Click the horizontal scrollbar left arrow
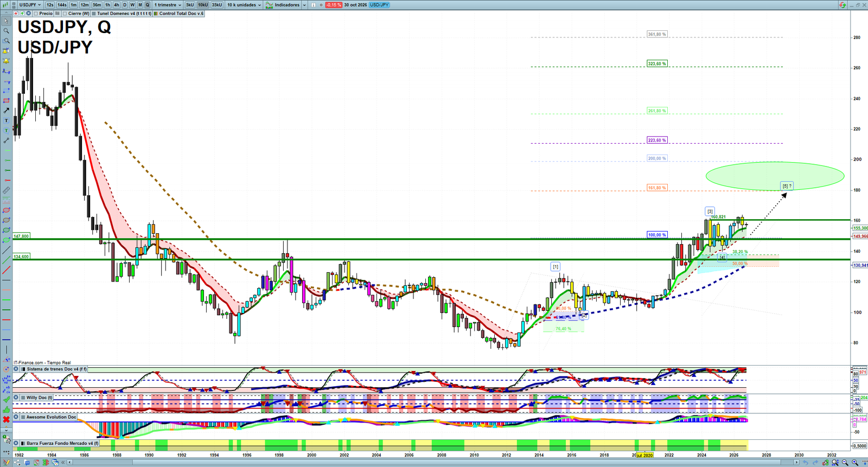 coord(69,463)
